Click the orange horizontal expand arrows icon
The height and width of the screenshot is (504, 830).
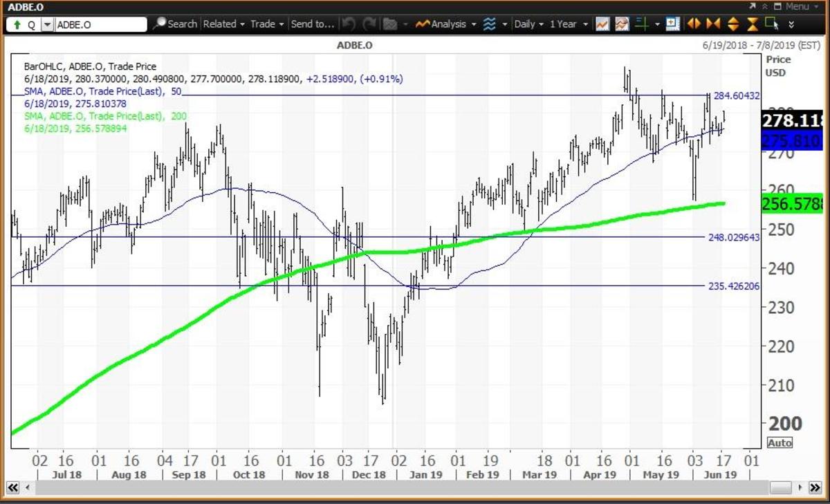693,24
